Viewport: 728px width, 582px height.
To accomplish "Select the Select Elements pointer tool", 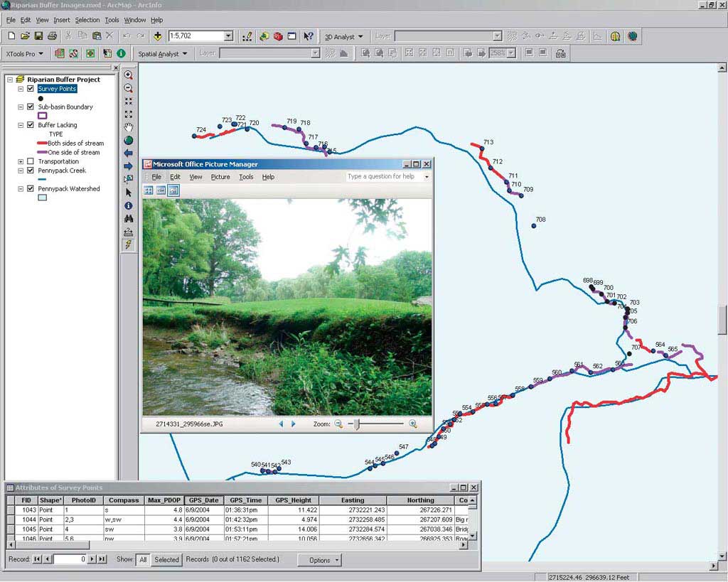I will pyautogui.click(x=129, y=192).
